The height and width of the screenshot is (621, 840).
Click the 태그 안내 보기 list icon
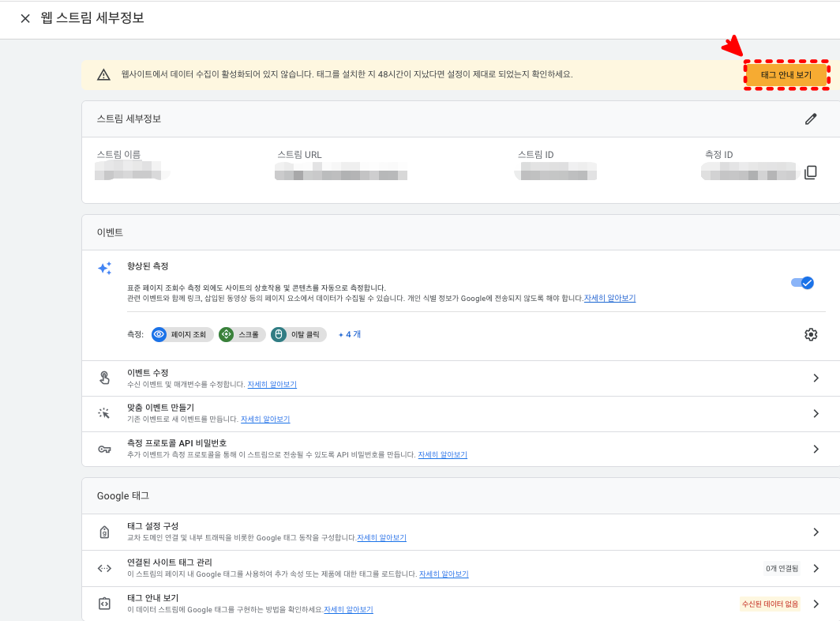(x=103, y=603)
